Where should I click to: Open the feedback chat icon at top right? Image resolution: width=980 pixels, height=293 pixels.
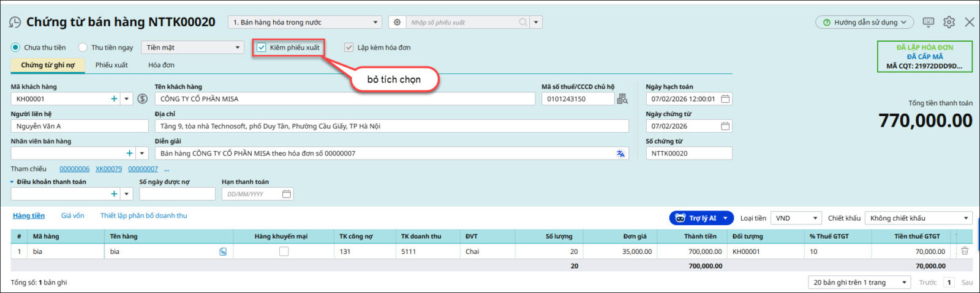929,22
